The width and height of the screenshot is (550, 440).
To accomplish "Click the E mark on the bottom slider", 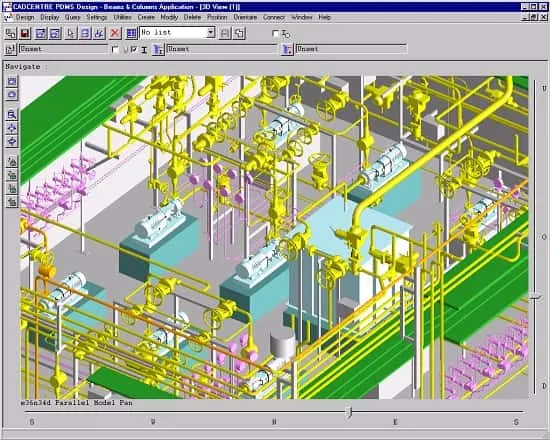I will (395, 421).
